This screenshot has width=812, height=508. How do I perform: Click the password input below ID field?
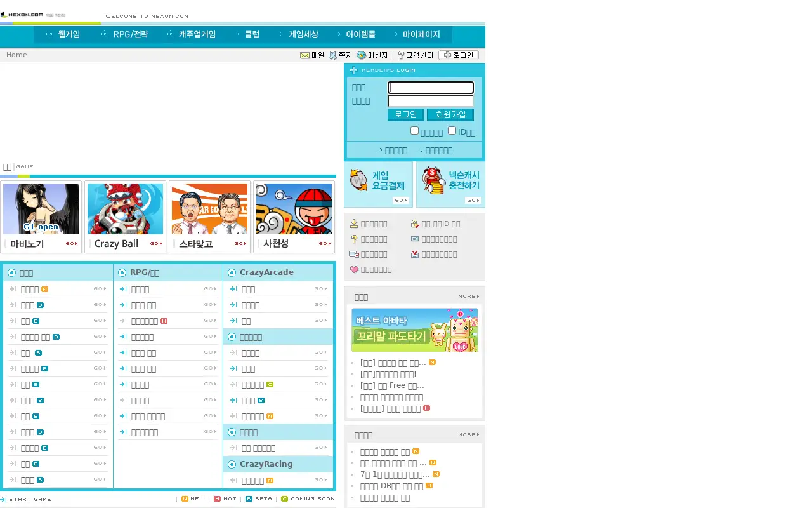431,101
